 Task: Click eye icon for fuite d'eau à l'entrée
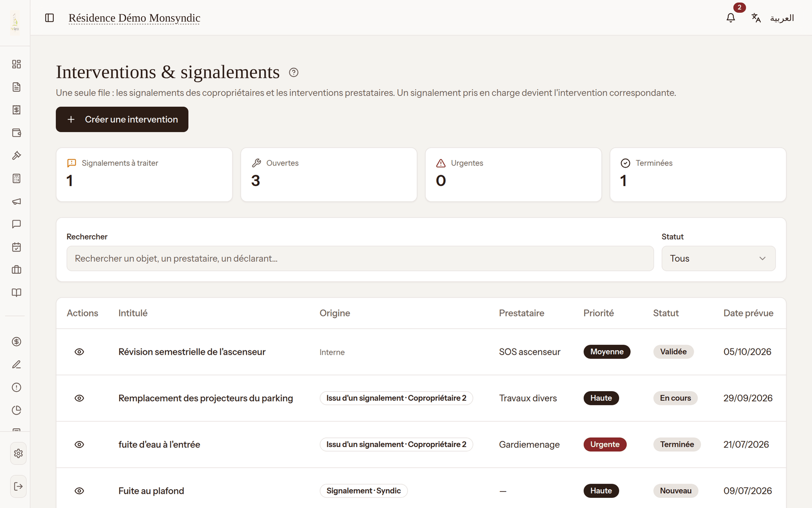click(x=79, y=444)
